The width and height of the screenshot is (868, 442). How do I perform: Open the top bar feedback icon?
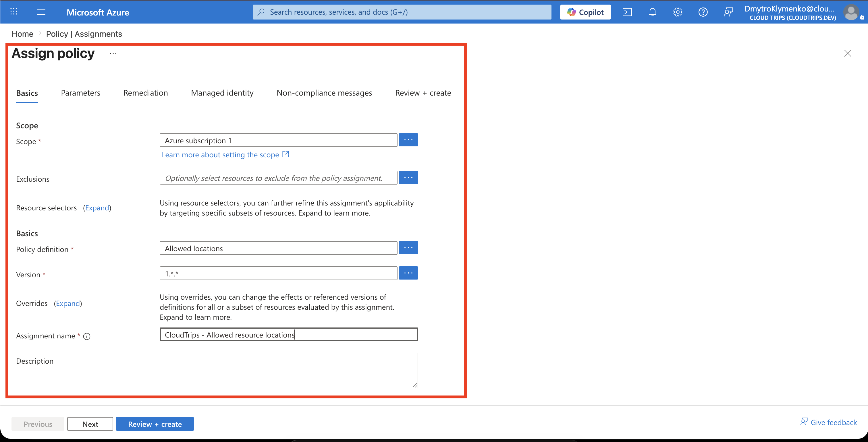(728, 12)
